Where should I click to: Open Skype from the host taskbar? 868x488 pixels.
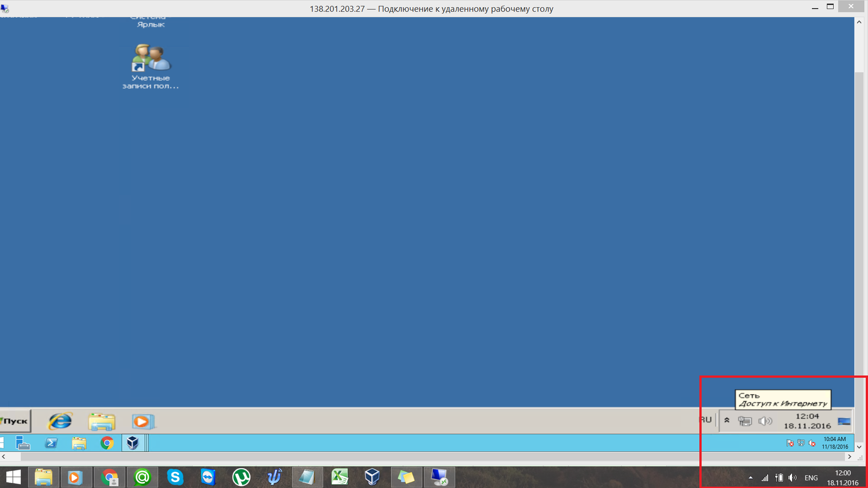tap(175, 477)
